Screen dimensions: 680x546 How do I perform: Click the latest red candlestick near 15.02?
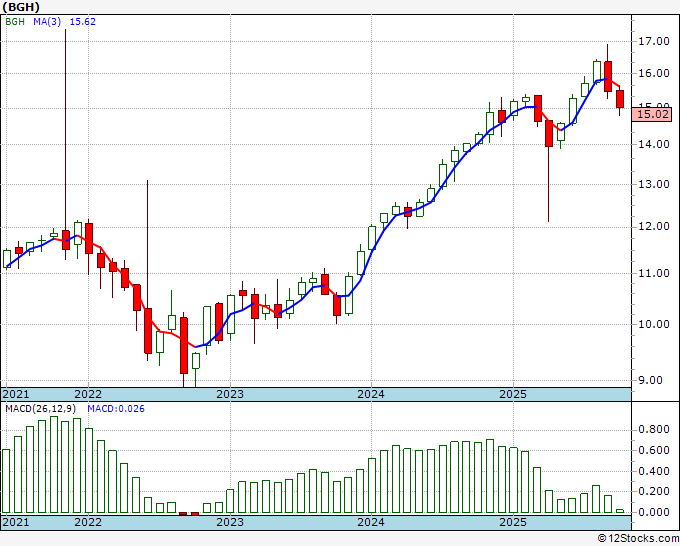[620, 99]
